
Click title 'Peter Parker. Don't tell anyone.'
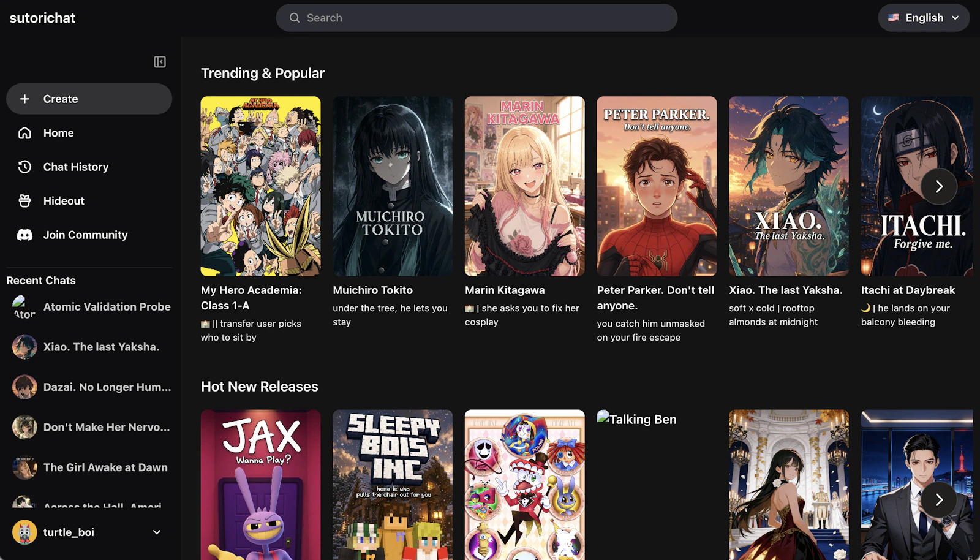655,298
